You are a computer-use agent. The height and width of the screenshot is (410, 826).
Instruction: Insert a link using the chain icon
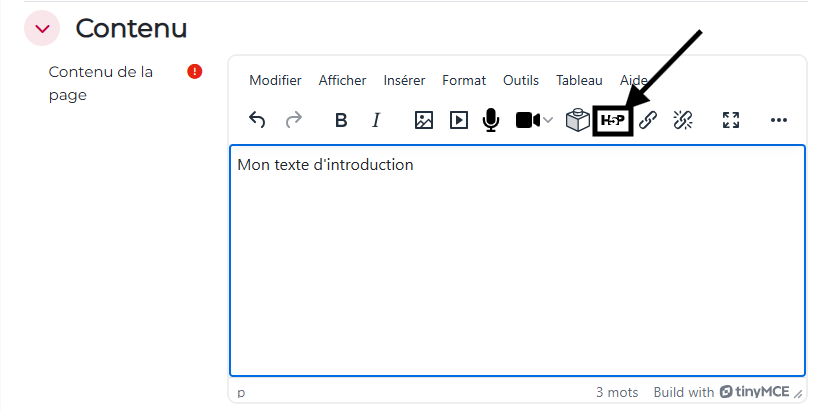click(648, 120)
